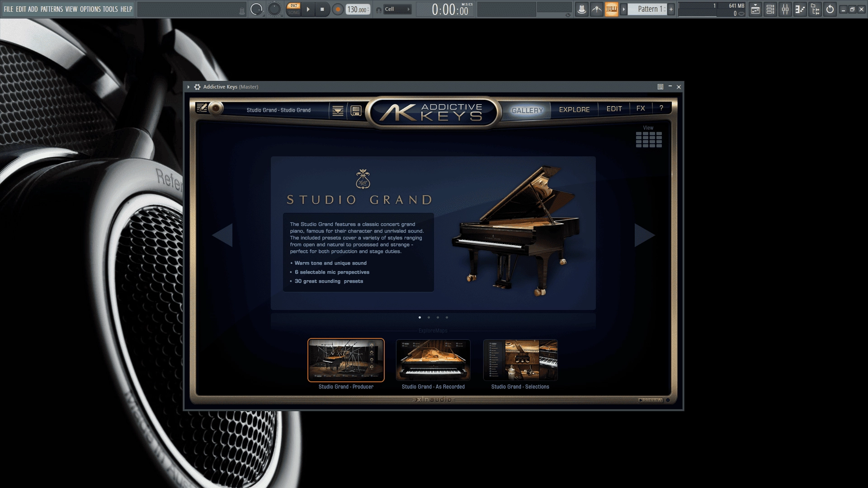
Task: Open the Piano roll view
Action: pyautogui.click(x=800, y=9)
